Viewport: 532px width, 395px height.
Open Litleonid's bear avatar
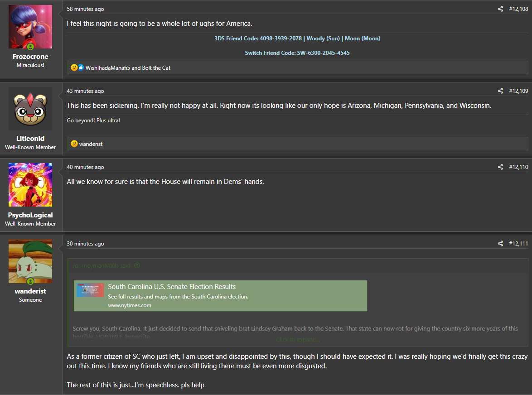tap(30, 109)
